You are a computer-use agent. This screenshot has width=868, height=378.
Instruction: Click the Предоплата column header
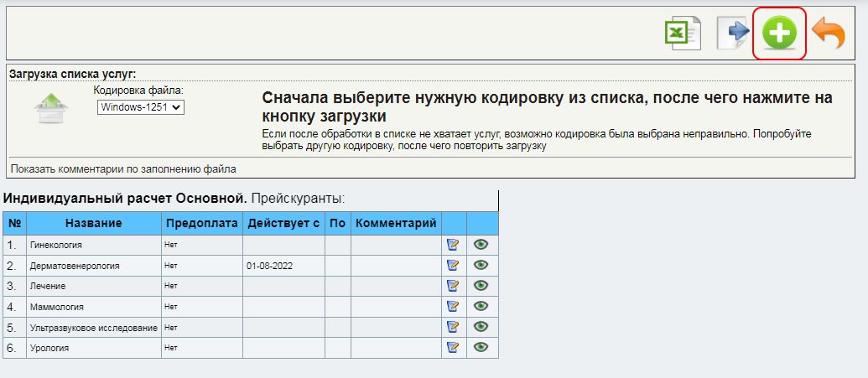point(201,223)
